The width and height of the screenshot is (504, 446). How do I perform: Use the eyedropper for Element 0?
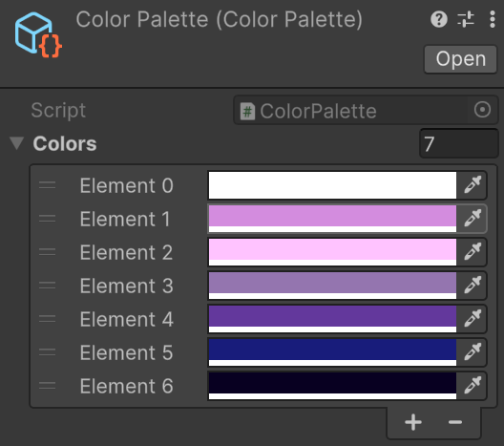click(472, 185)
